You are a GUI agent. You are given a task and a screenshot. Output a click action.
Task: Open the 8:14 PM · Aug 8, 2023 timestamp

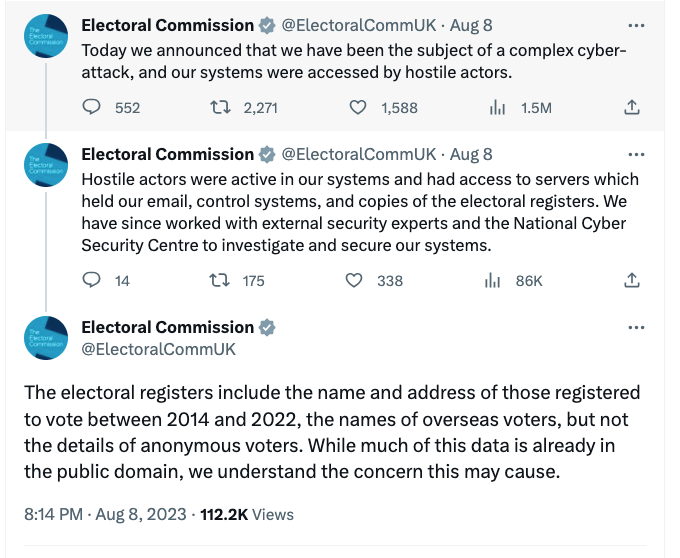pyautogui.click(x=105, y=514)
